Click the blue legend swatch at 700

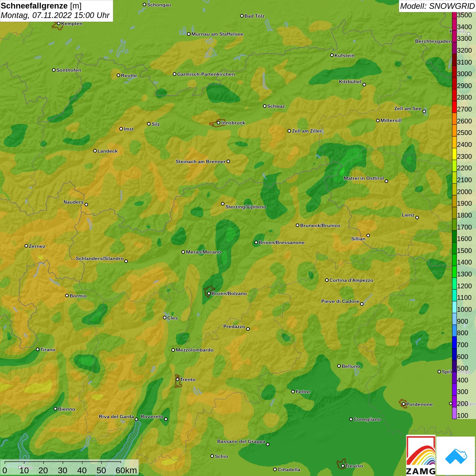pyautogui.click(x=454, y=342)
